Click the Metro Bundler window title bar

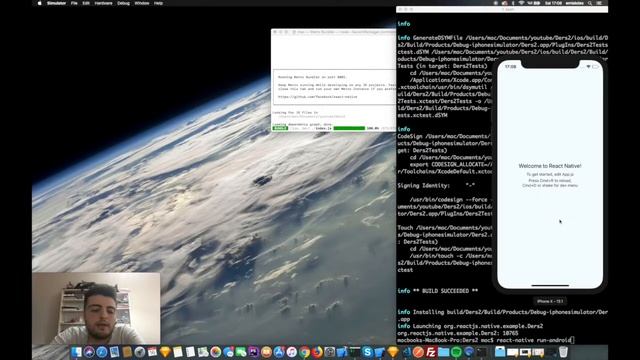tap(333, 32)
